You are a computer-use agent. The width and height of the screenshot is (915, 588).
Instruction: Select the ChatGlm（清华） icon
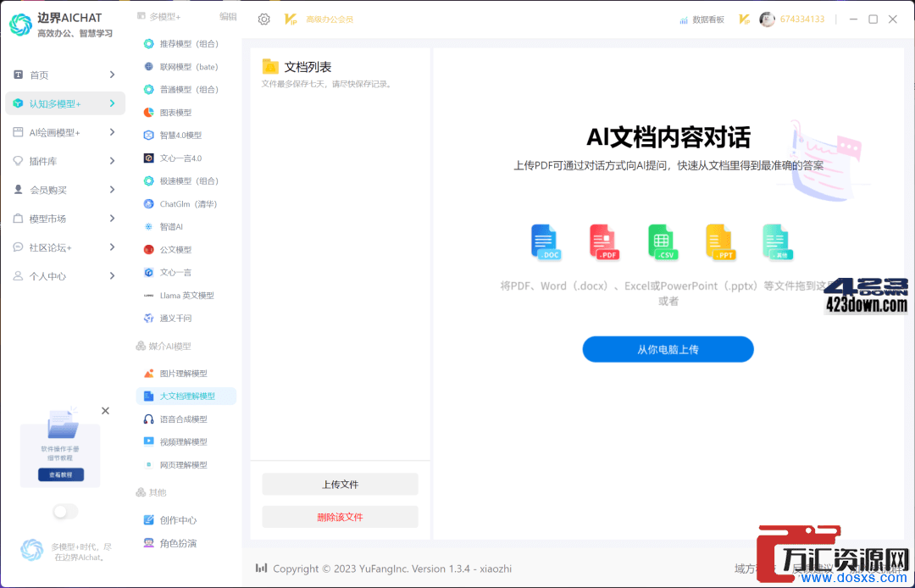[x=149, y=204]
